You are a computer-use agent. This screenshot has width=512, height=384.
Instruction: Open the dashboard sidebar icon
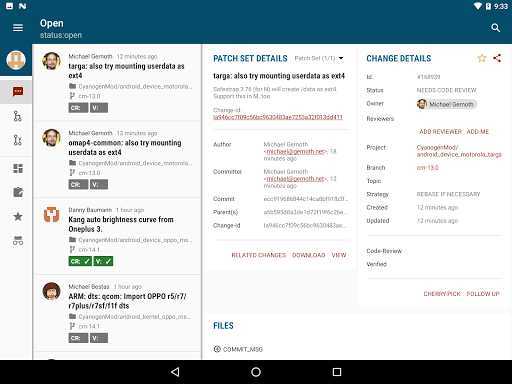tap(18, 169)
